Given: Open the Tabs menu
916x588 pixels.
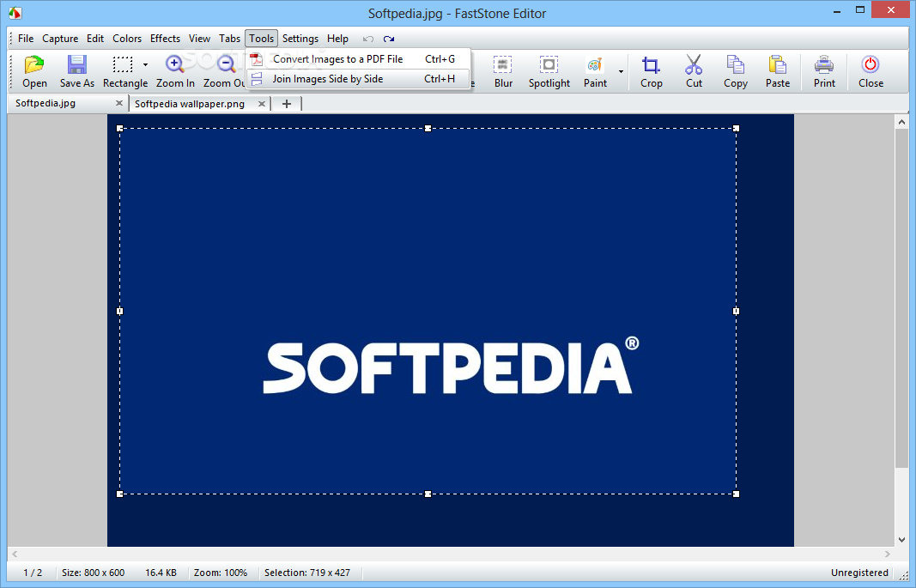Looking at the screenshot, I should tap(229, 39).
